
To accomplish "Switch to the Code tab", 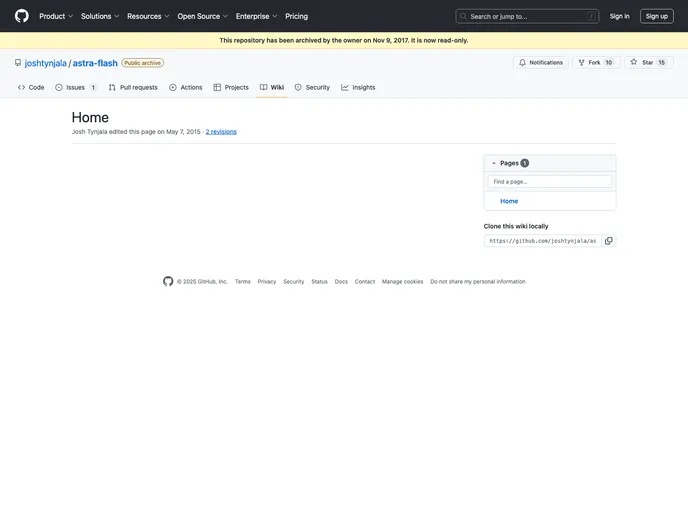I will point(31,87).
